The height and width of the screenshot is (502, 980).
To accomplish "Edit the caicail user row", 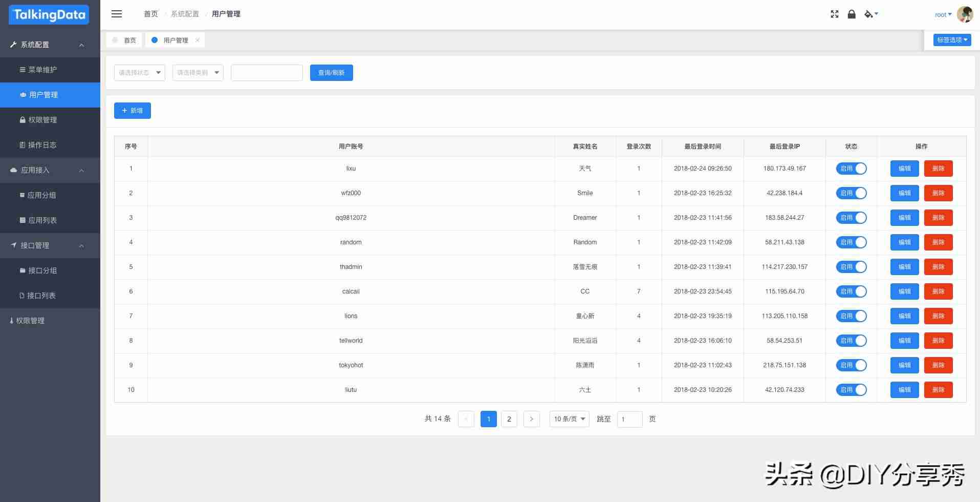I will pyautogui.click(x=905, y=291).
